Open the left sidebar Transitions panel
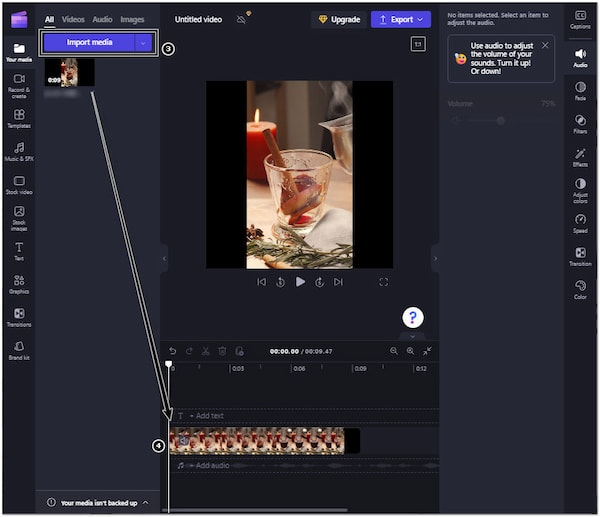 click(19, 317)
